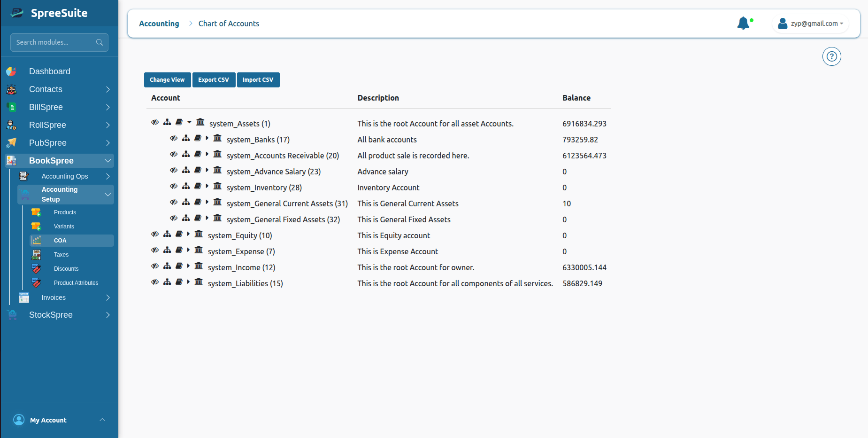Expand the system_Income node arrow
This screenshot has height=438, width=868.
[188, 266]
